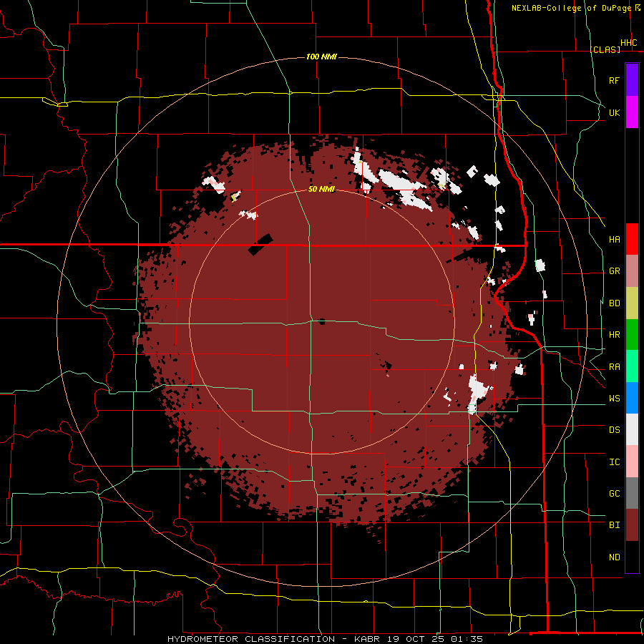Select the BI legend label

tap(614, 525)
